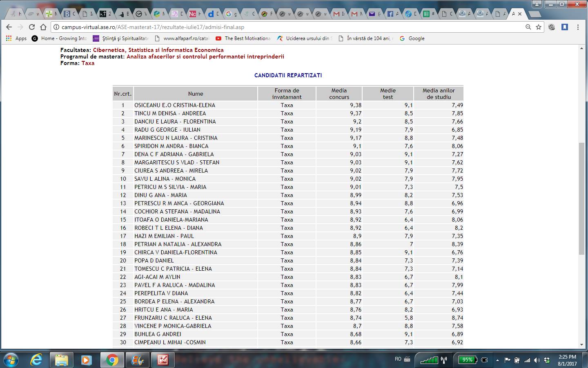Select name TINCU M DENISA - ANDREEA

click(170, 113)
